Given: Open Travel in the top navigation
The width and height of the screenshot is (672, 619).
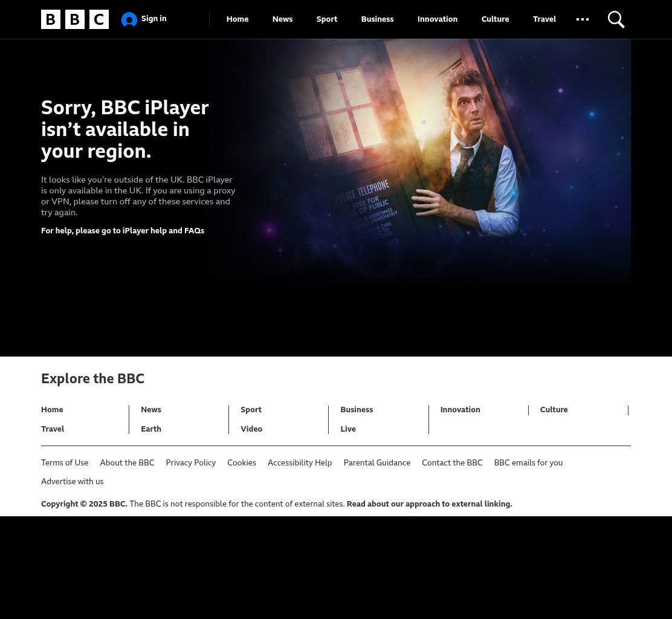Looking at the screenshot, I should [x=544, y=19].
